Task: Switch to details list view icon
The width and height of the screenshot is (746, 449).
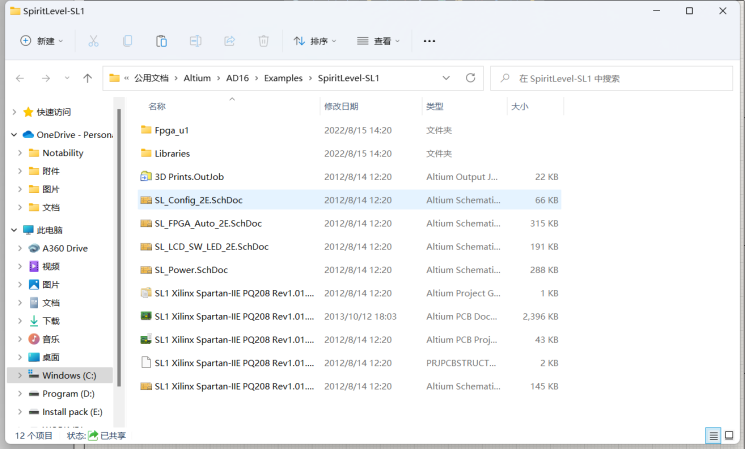Action: (713, 436)
